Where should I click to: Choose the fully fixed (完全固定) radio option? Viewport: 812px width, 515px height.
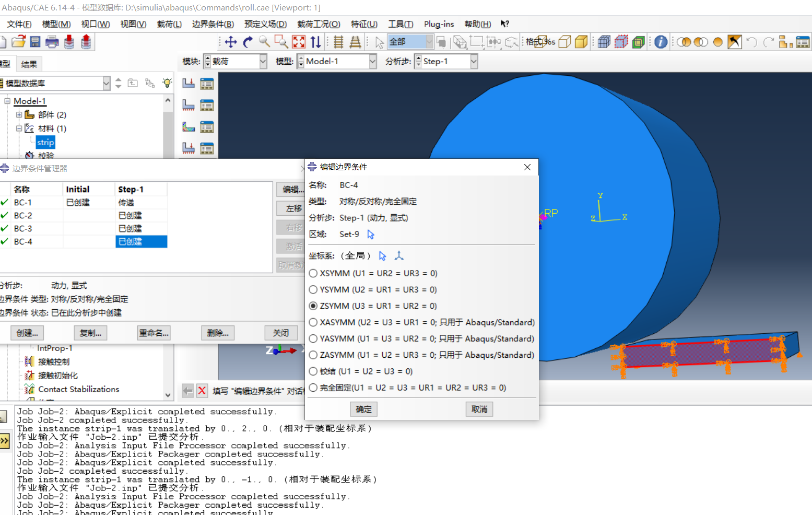click(x=313, y=388)
